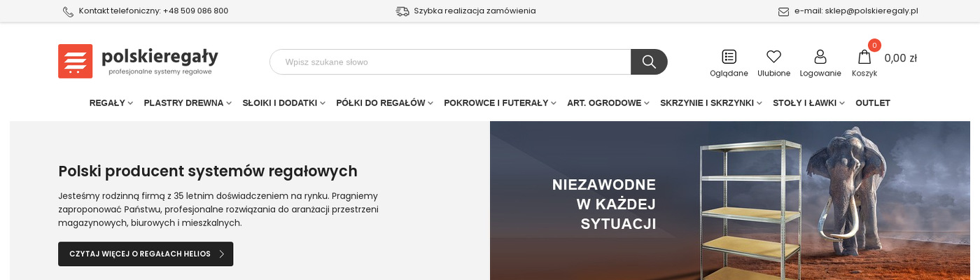Expand the PLASTRY DREWNA dropdown
This screenshot has width=980, height=280.
click(x=188, y=103)
